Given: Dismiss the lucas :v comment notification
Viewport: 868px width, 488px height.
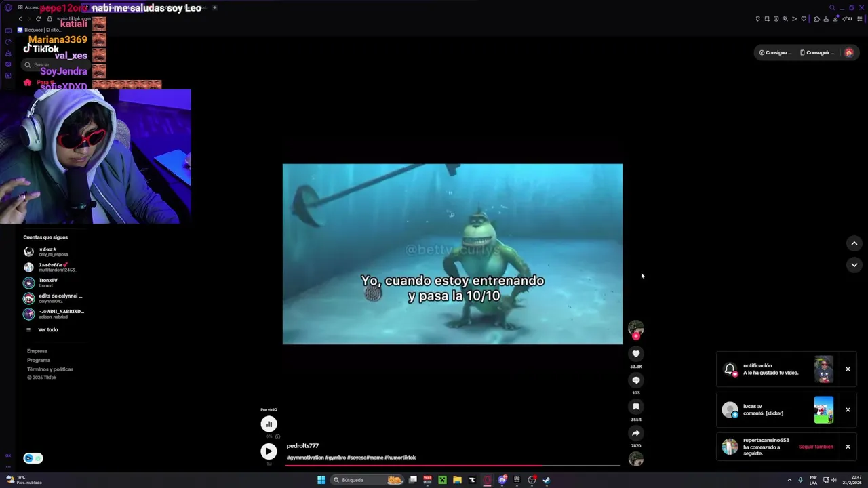Looking at the screenshot, I should click(848, 409).
